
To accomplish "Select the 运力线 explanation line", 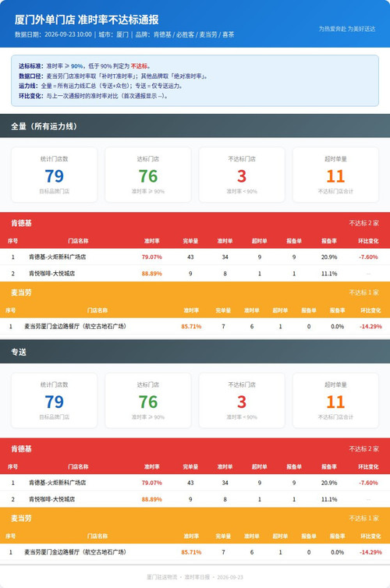I will [101, 86].
